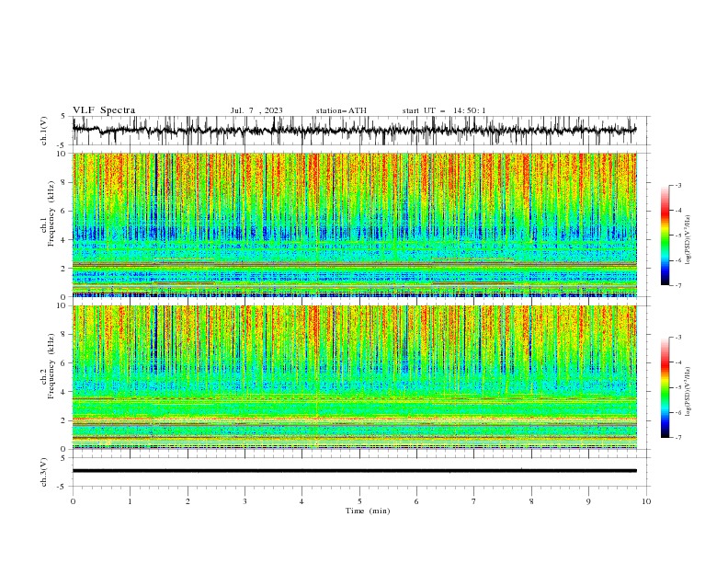Click the time axis tick label "9"
Image resolution: width=728 pixels, height=563 pixels.
point(588,501)
